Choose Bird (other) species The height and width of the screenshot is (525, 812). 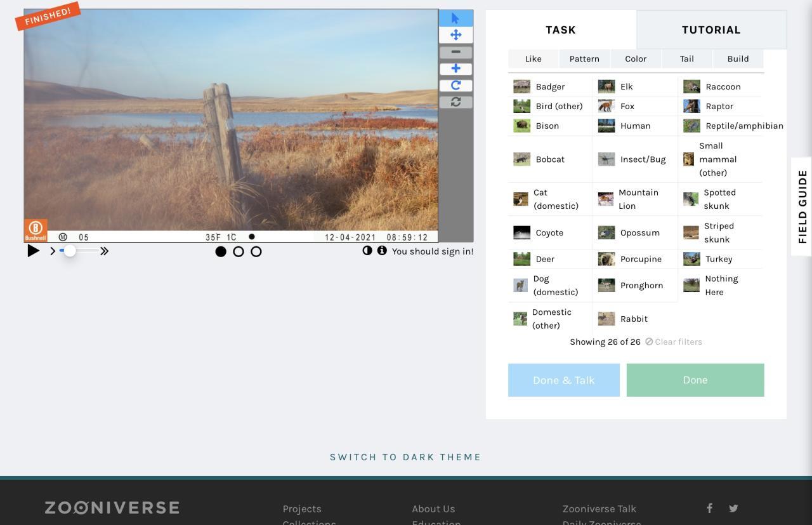[x=550, y=106]
